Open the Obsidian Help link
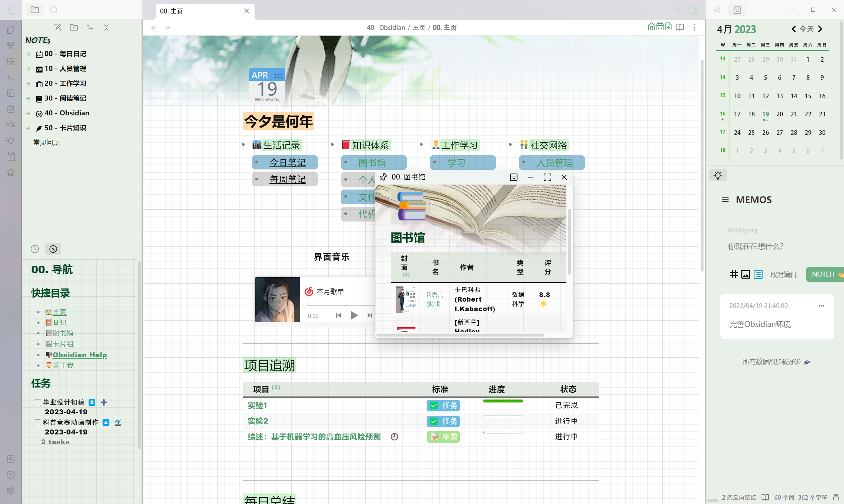The width and height of the screenshot is (844, 504). tap(79, 355)
